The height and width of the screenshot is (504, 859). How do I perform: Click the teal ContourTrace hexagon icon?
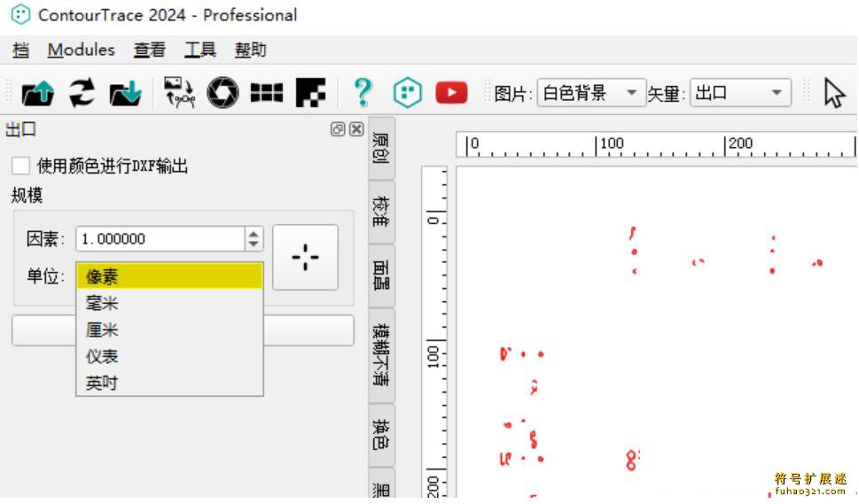tap(408, 92)
